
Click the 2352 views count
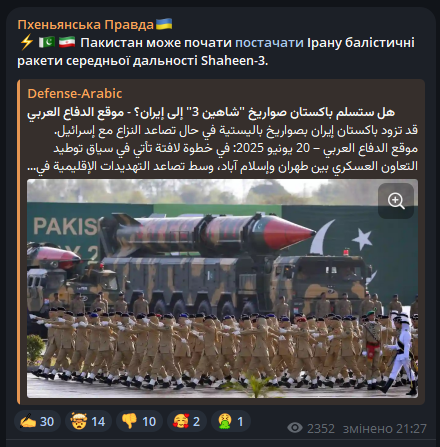(321, 428)
